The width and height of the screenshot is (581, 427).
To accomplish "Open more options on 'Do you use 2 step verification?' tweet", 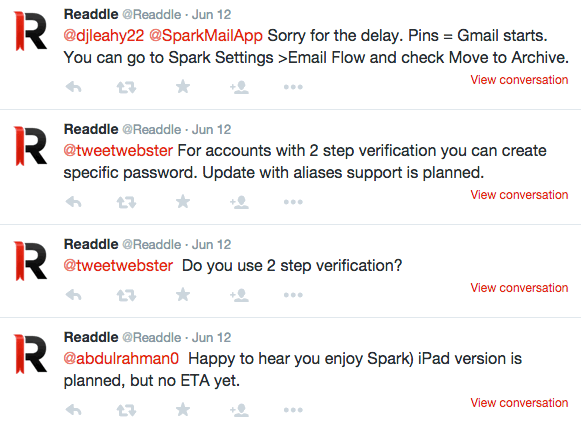I will coord(293,295).
